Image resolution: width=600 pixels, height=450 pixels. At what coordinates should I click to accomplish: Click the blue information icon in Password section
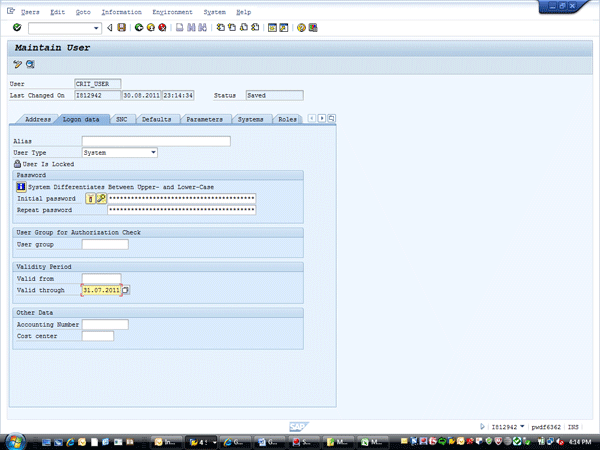tap(21, 185)
